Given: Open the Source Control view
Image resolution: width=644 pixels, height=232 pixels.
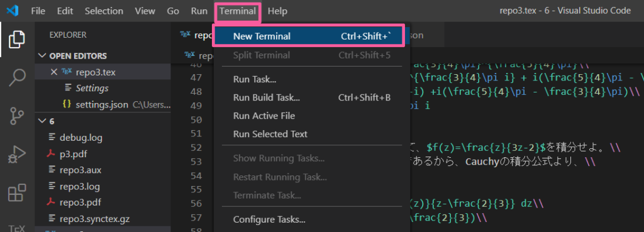Looking at the screenshot, I should click(17, 116).
